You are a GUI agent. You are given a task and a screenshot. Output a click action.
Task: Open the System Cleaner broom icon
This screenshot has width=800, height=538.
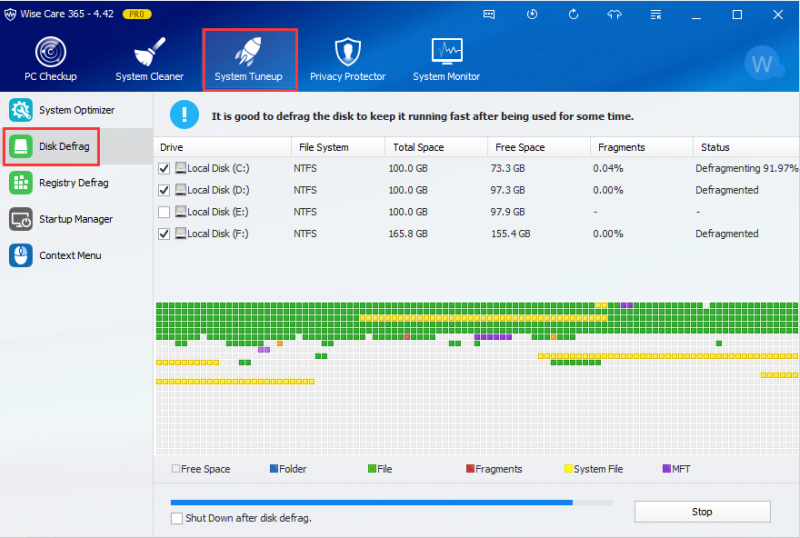click(x=149, y=52)
